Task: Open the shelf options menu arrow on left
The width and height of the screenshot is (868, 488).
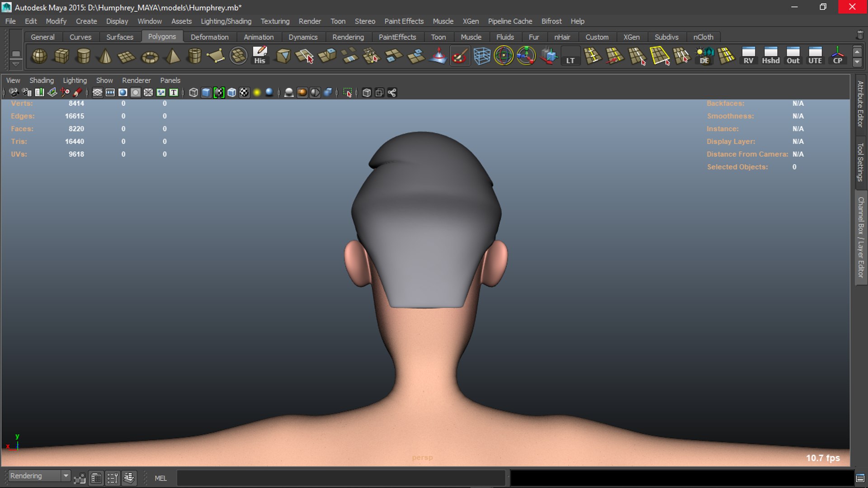Action: (16, 64)
